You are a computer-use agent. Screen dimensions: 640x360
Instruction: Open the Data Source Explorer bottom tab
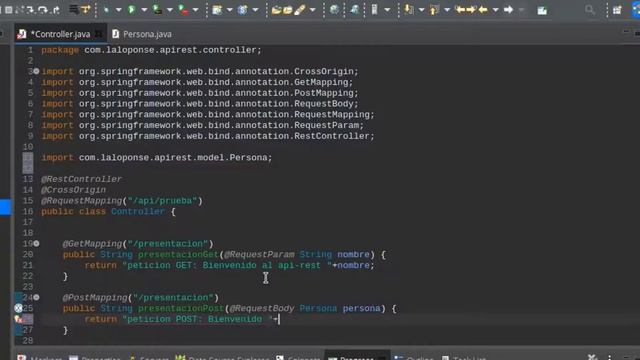223,358
